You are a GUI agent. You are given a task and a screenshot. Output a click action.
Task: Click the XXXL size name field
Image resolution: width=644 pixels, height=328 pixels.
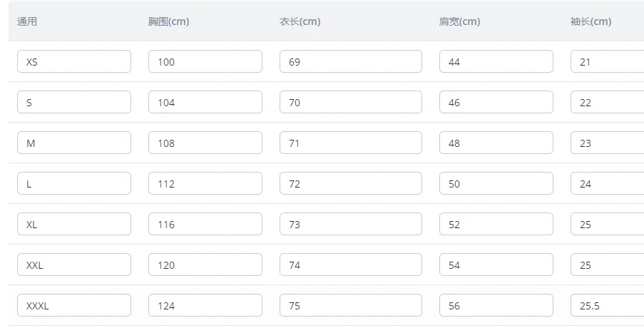(74, 305)
